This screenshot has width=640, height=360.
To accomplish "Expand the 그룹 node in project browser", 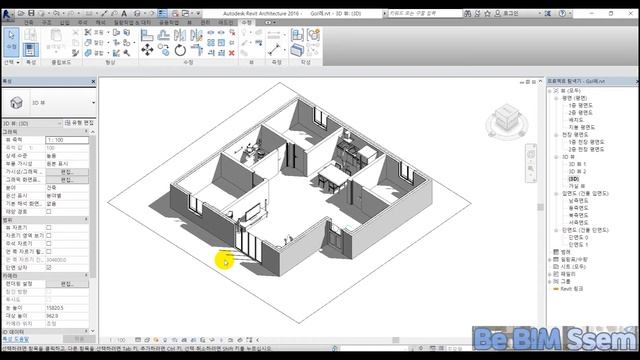I will pyautogui.click(x=550, y=281).
